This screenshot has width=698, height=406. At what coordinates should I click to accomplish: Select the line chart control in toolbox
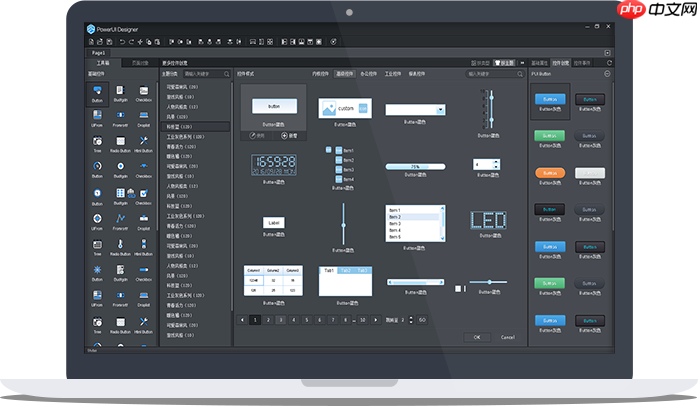pyautogui.click(x=120, y=221)
